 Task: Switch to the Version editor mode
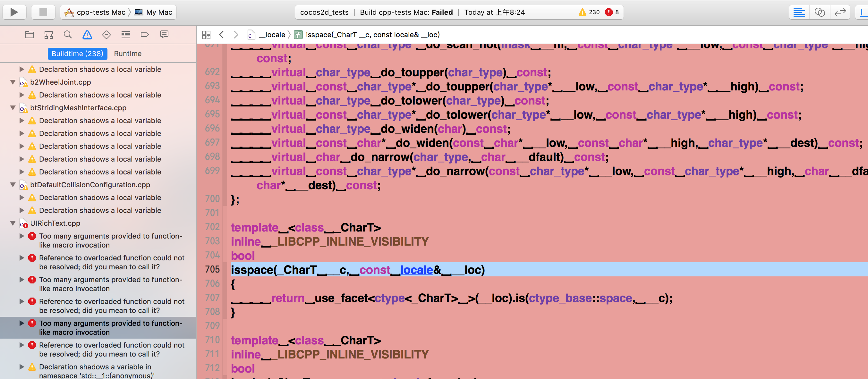(840, 13)
